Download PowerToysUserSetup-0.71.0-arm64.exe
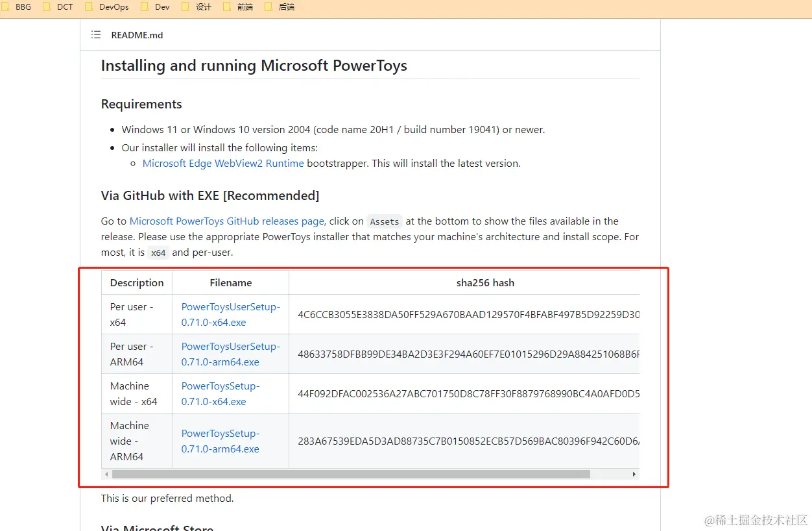Screen dimensions: 812x531 pyautogui.click(x=231, y=354)
